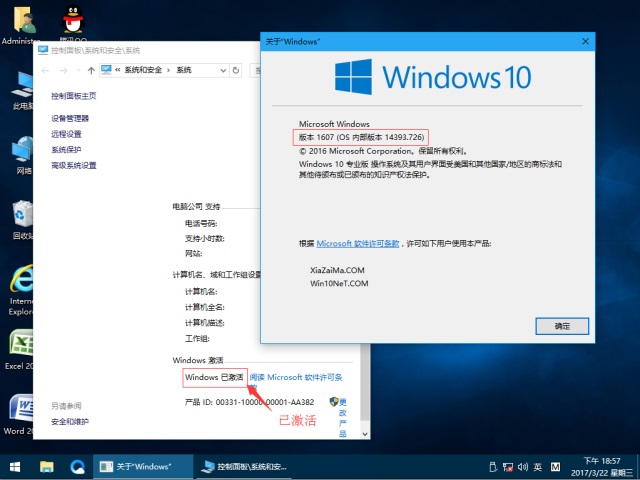Open 设备管理器 from the left sidebar
Image resolution: width=640 pixels, height=480 pixels.
tap(70, 118)
